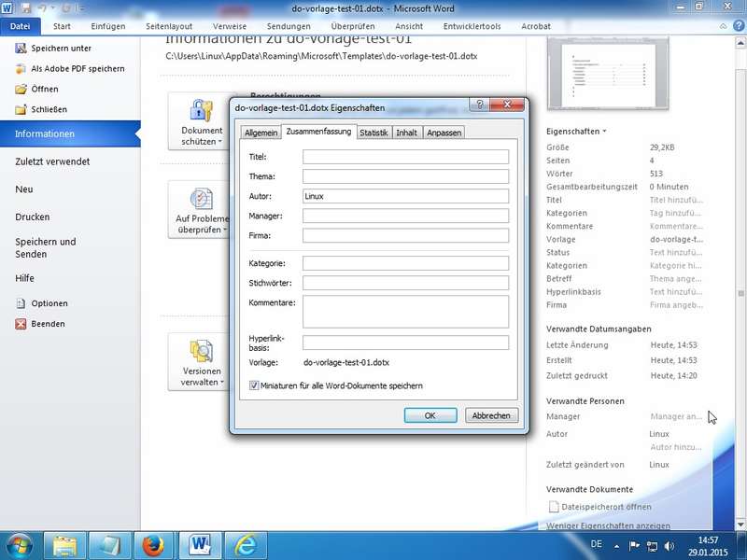Click Titel hinzufügen in properties pane
The image size is (747, 560).
pos(675,200)
